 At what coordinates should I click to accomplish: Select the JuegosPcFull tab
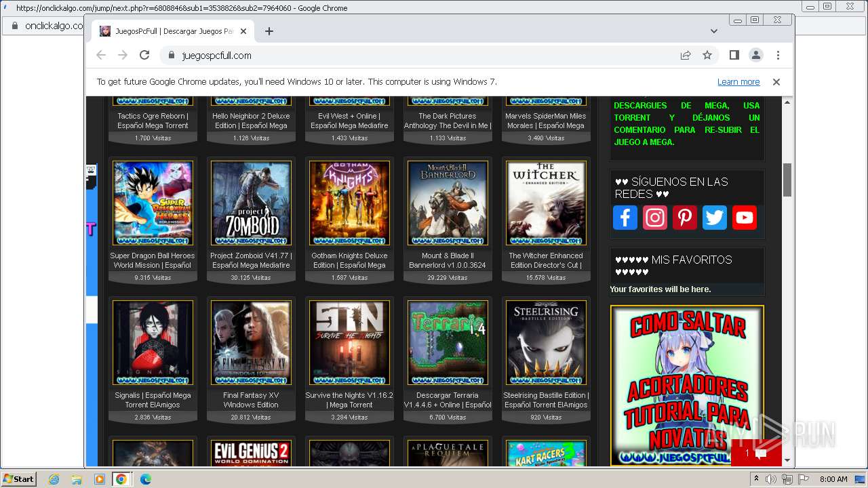point(174,31)
